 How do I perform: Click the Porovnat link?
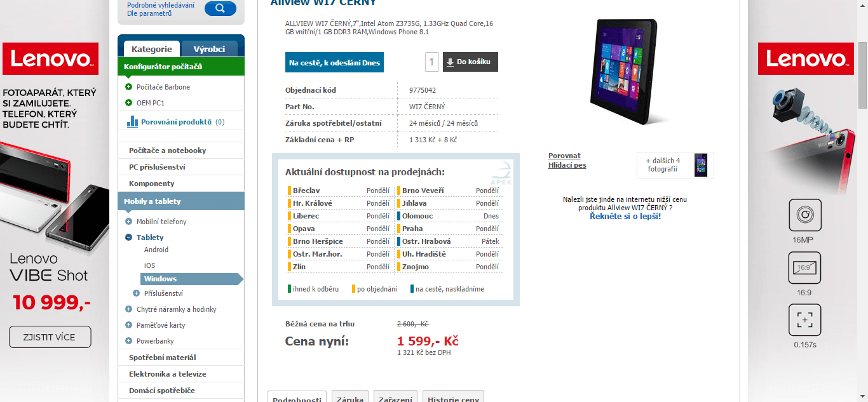tap(564, 156)
